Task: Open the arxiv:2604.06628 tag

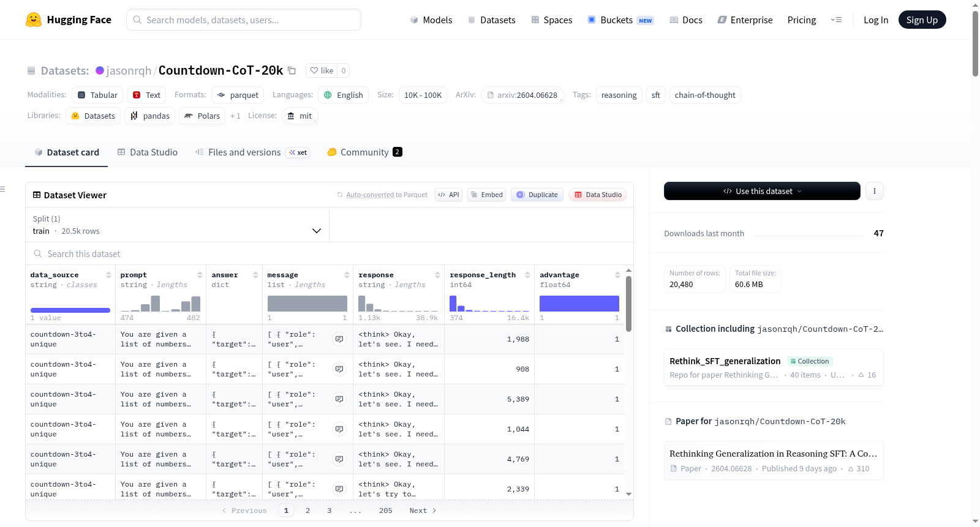Action: (522, 95)
